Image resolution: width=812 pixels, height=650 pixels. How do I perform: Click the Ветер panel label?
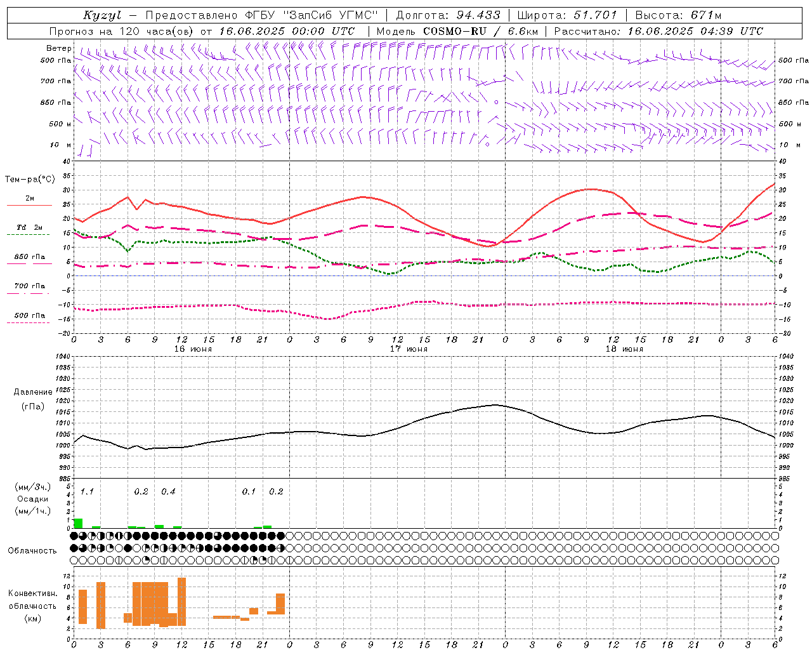(x=59, y=48)
